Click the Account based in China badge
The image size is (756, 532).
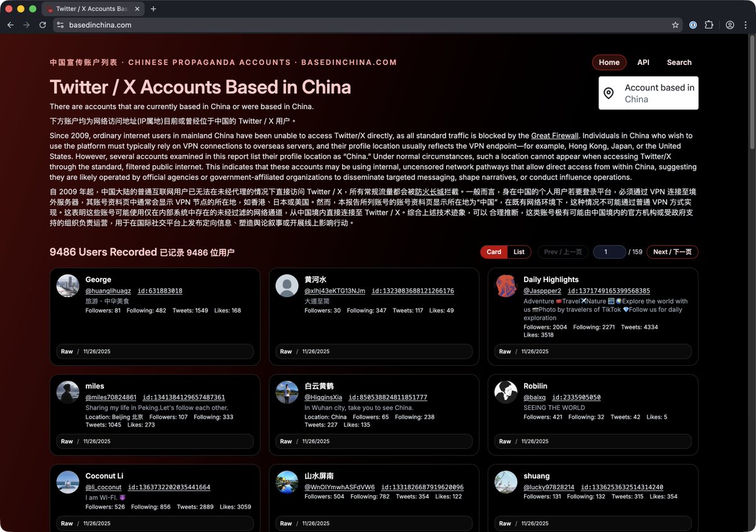pyautogui.click(x=648, y=93)
